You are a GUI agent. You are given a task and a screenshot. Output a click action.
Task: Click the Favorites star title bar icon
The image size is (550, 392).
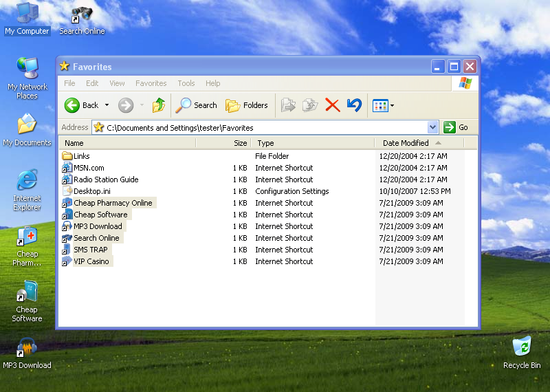click(64, 66)
